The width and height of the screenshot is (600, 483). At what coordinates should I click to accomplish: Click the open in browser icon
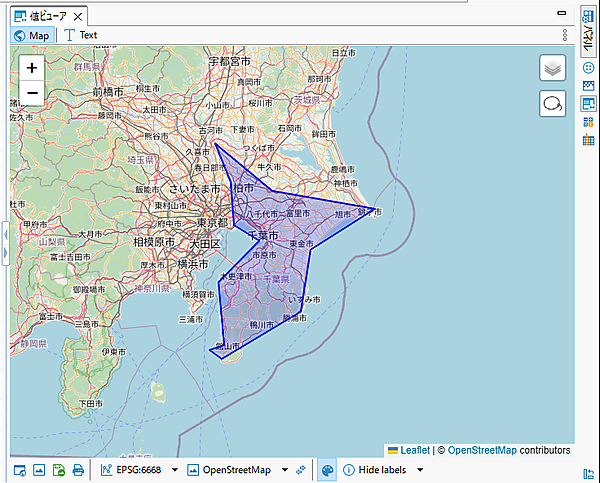coord(20,470)
